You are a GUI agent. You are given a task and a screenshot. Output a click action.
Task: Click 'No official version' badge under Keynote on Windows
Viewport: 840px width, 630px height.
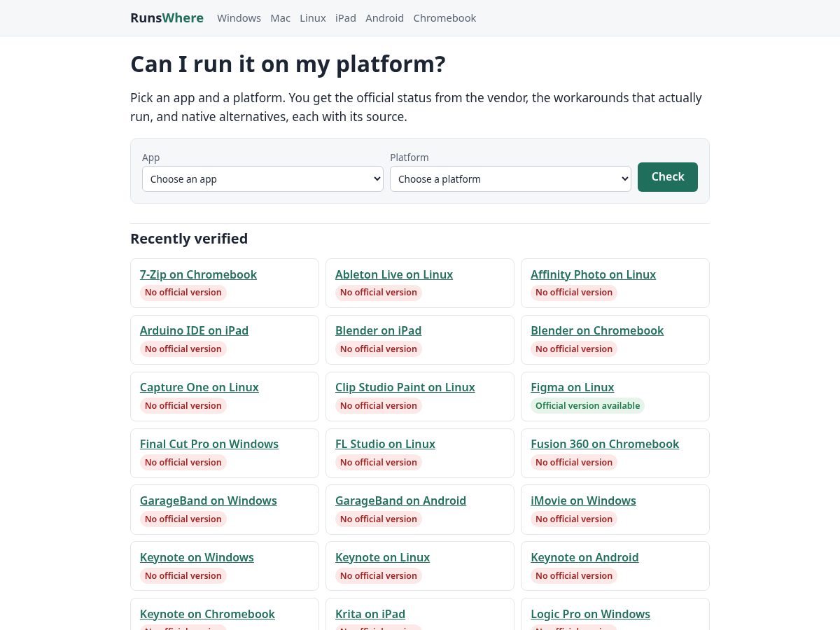183,575
